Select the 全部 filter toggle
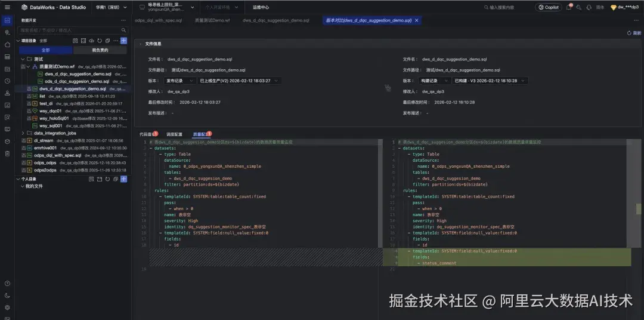 [45, 50]
